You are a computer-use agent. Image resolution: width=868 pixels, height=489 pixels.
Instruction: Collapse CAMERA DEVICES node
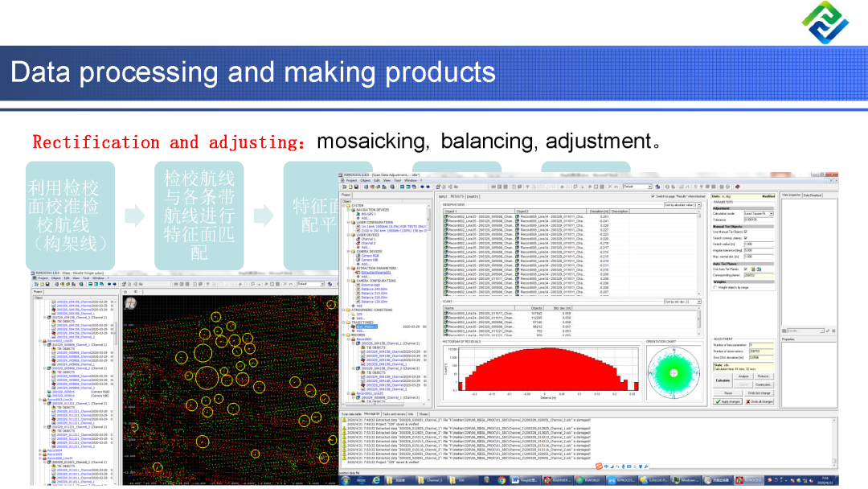tap(348, 252)
